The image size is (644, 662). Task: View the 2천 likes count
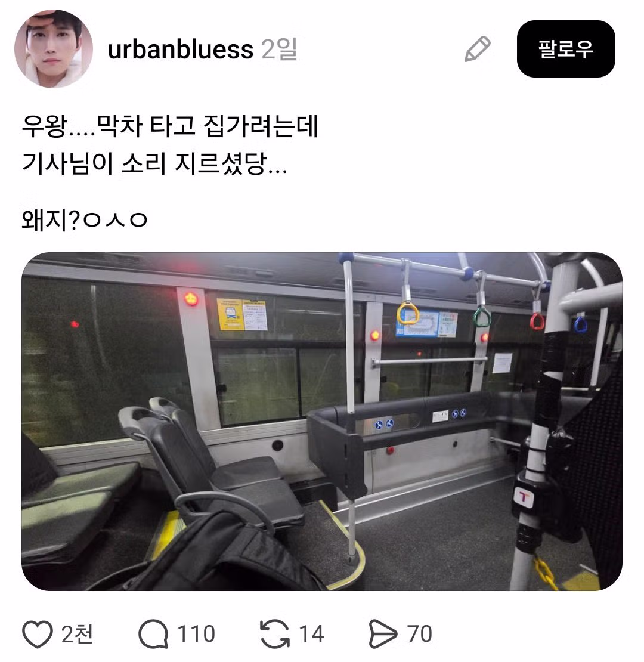point(77,634)
